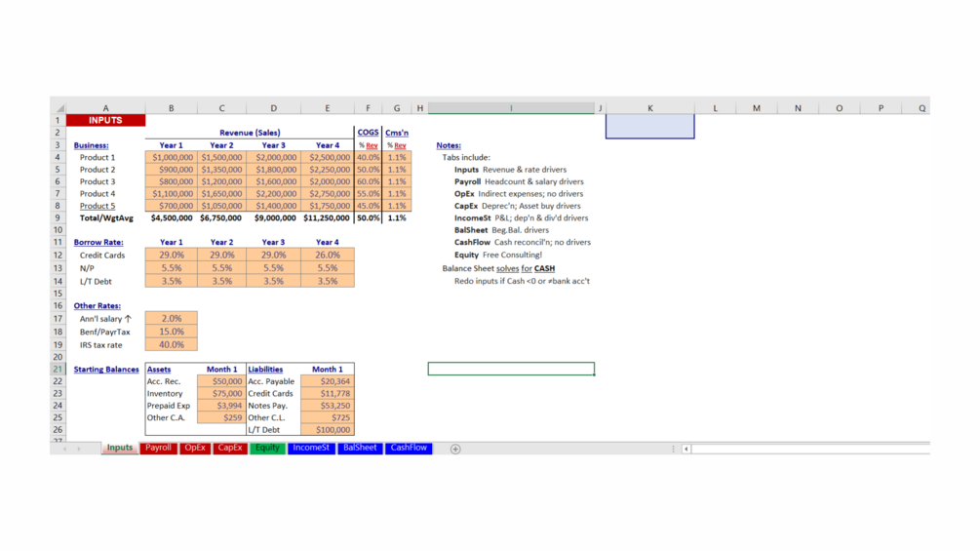The image size is (980, 551).
Task: Select Product 3 Year 3 $1,600,000 cell
Action: click(x=274, y=181)
